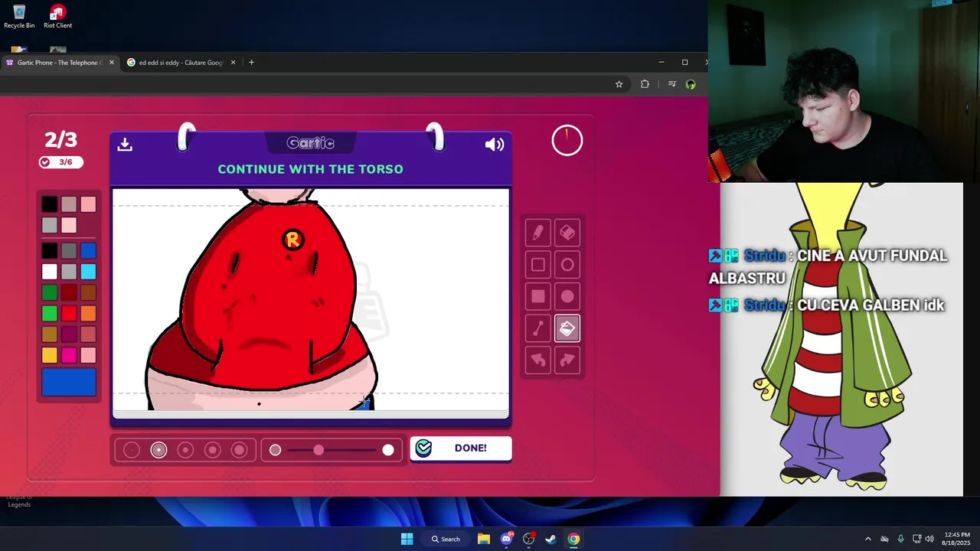
Task: Click the taskbar Search box
Action: [446, 539]
